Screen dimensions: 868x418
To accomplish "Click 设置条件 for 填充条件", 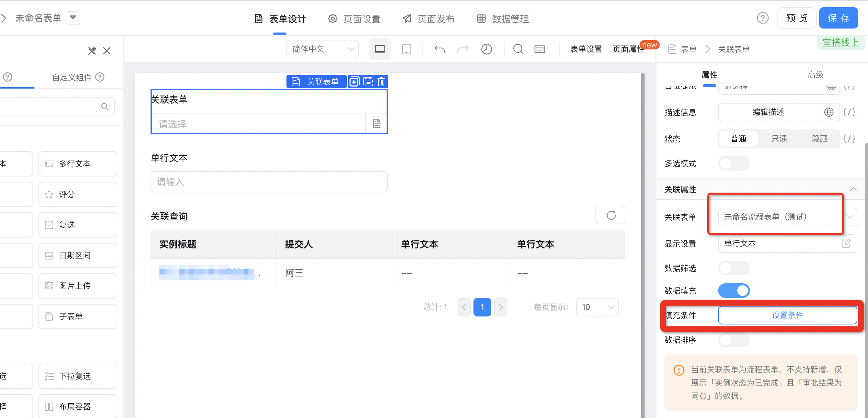I will (x=787, y=315).
